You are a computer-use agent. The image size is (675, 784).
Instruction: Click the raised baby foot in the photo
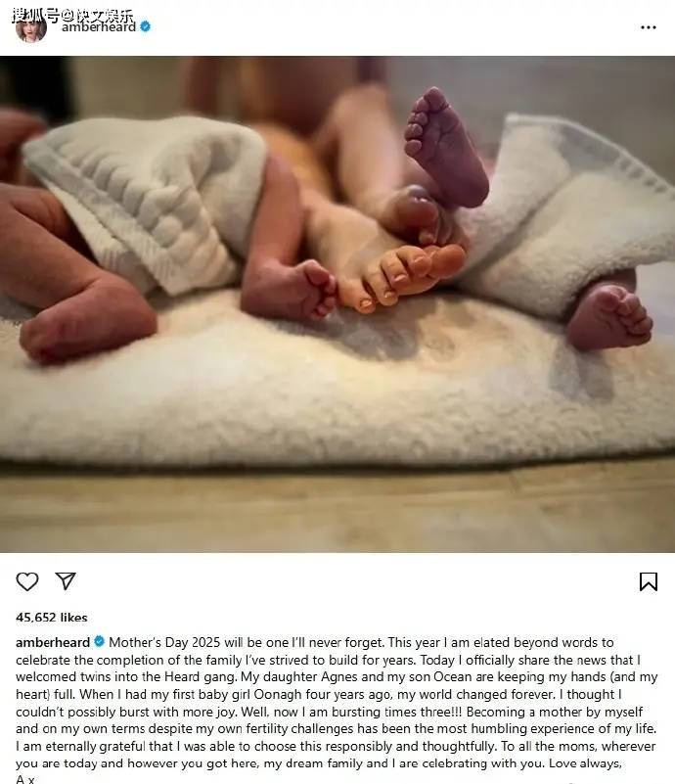click(446, 148)
